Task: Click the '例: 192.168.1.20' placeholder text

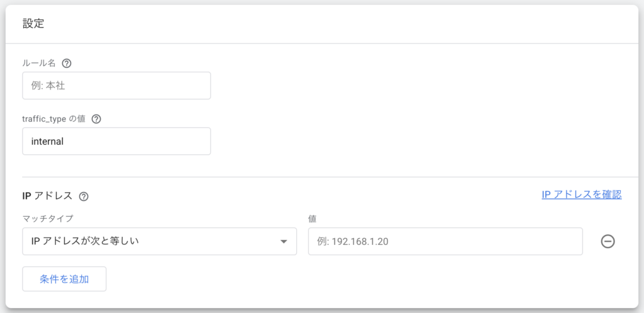Action: pos(353,242)
